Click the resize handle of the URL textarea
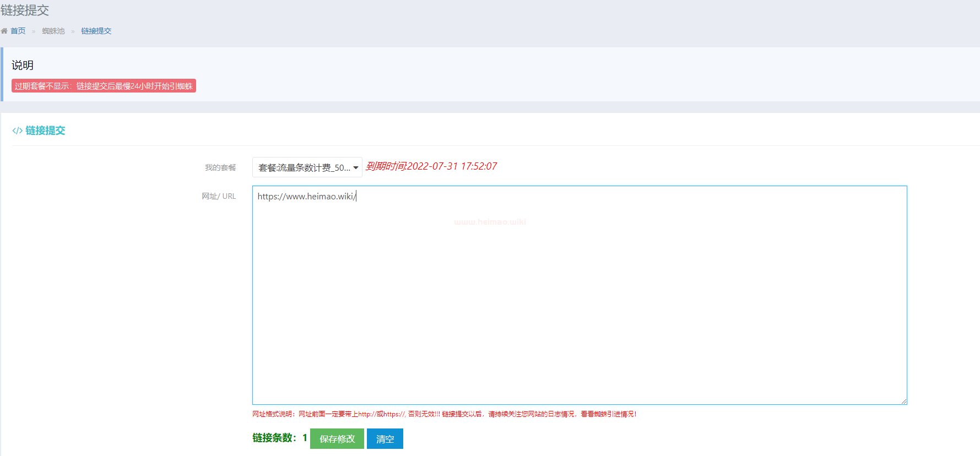Screen dimensions: 980x456 pos(904,401)
